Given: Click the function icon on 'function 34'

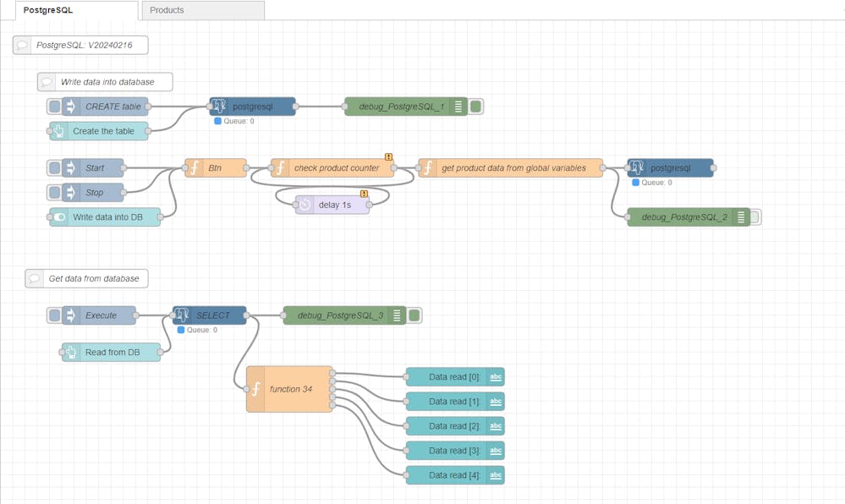Looking at the screenshot, I should pos(256,389).
